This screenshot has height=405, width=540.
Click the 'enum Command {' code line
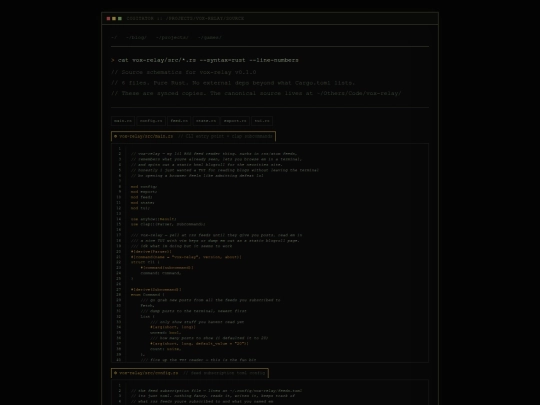coord(148,295)
